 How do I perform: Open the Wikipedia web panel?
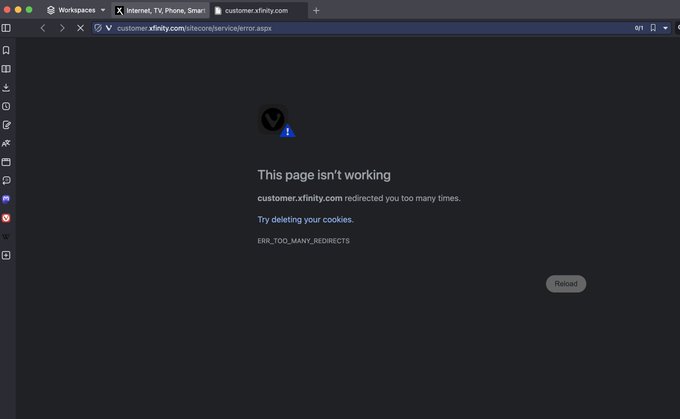tap(6, 237)
